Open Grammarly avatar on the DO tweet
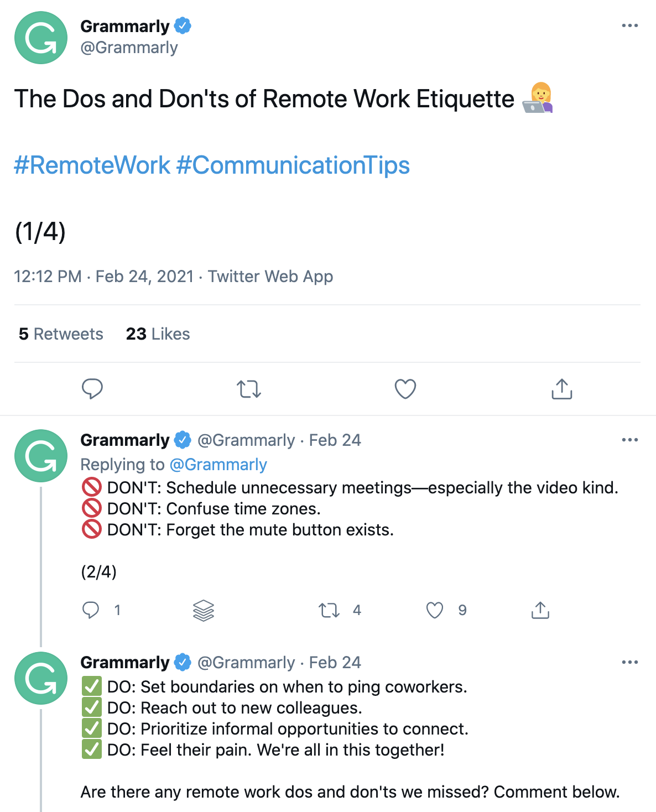 point(41,678)
